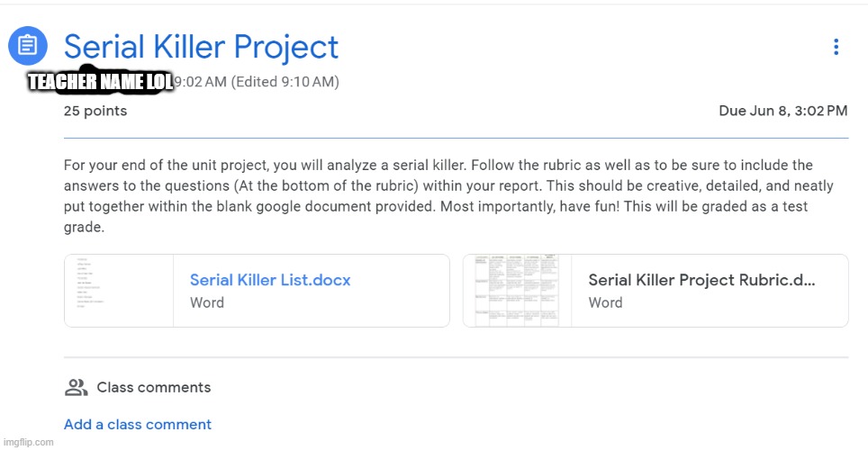Click the Add a class comment link
868x450 pixels.
138,425
